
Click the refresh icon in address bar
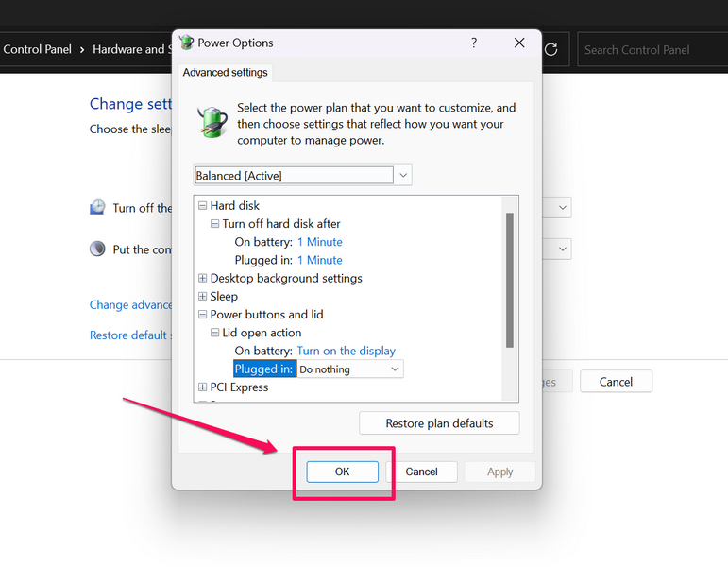click(551, 49)
